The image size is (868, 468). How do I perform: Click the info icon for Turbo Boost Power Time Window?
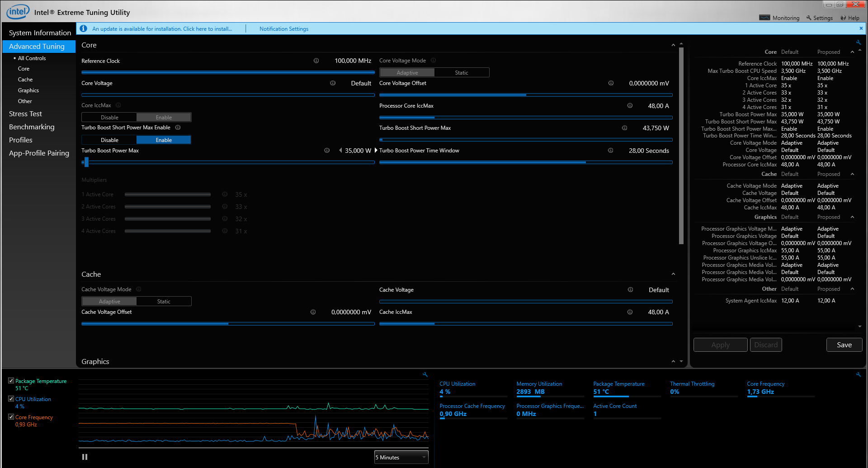610,151
